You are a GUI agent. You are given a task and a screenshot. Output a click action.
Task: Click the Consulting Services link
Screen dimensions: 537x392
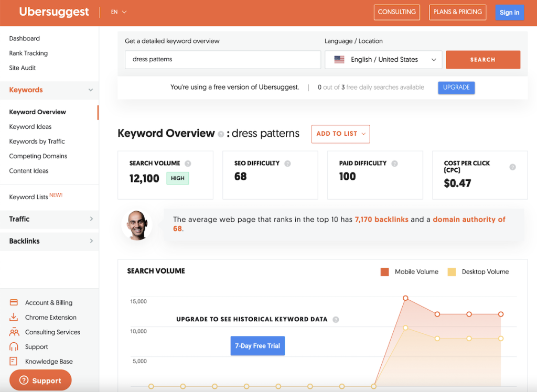[52, 332]
